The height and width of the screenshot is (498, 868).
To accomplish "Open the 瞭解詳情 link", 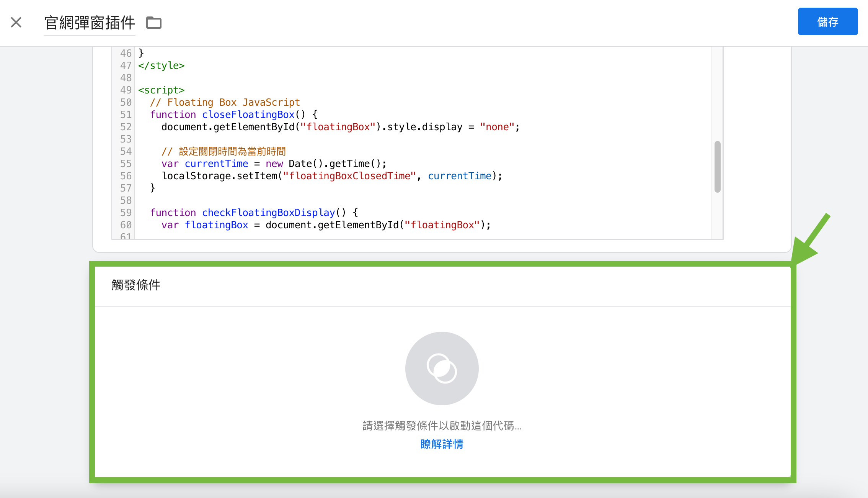I will (x=442, y=444).
